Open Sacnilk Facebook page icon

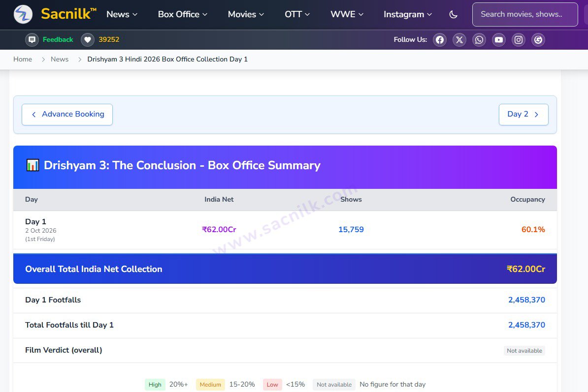[440, 40]
